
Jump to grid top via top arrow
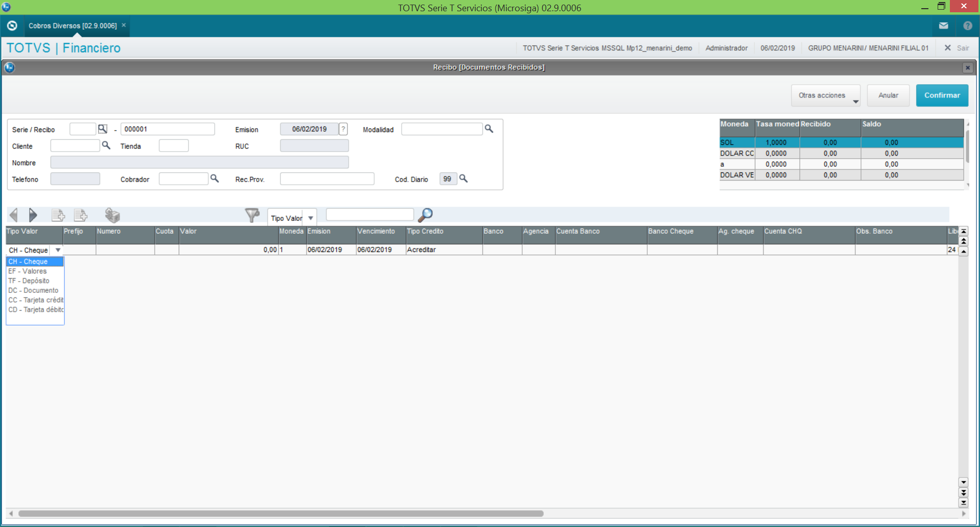963,231
